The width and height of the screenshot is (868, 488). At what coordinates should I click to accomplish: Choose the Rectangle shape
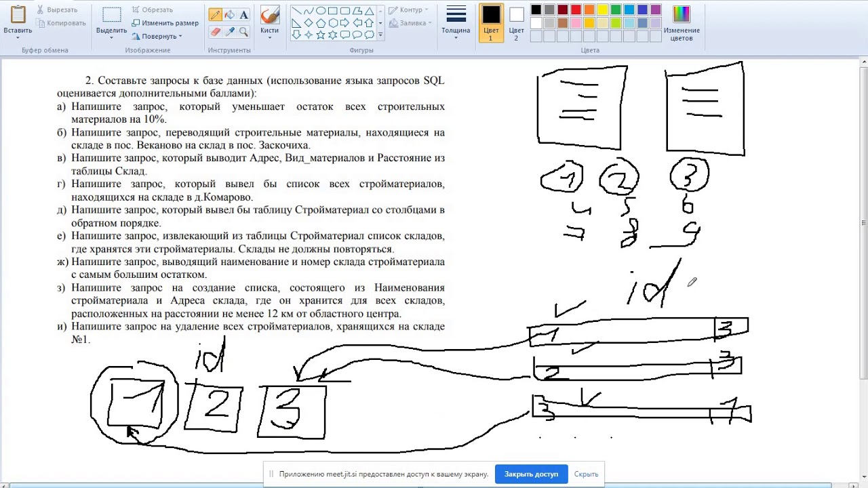pos(332,10)
